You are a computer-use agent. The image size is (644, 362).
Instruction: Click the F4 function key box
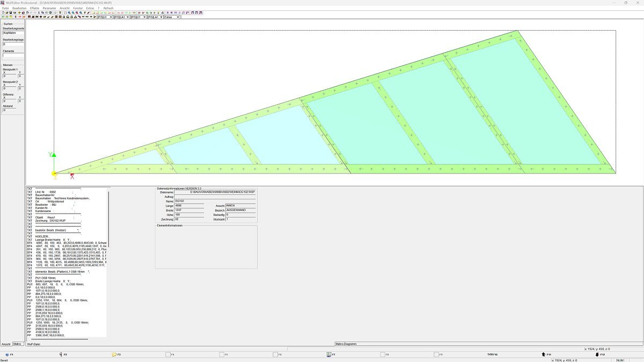(168, 354)
